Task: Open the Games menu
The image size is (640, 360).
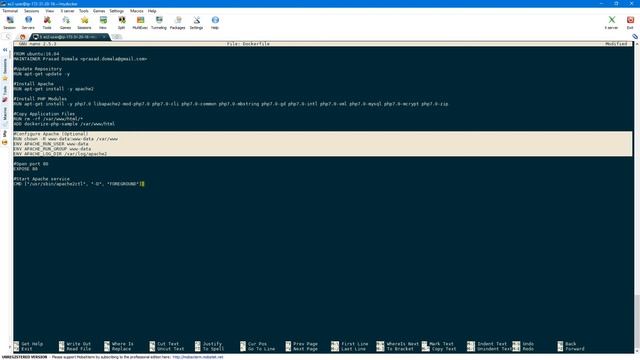Action: click(99, 11)
